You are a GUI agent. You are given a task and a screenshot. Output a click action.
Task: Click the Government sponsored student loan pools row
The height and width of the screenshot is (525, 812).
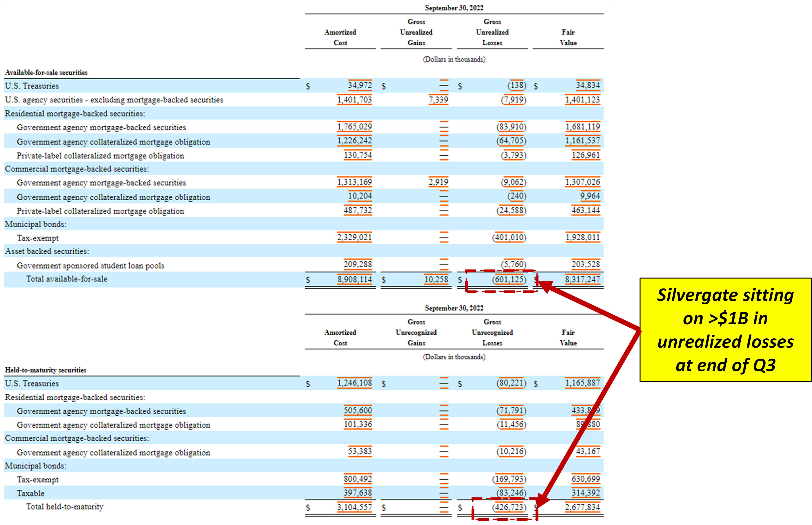click(x=91, y=266)
